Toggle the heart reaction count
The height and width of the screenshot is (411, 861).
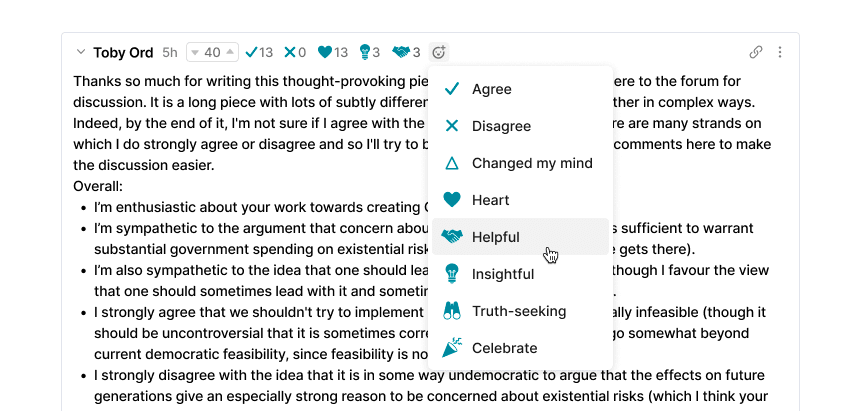(x=332, y=53)
